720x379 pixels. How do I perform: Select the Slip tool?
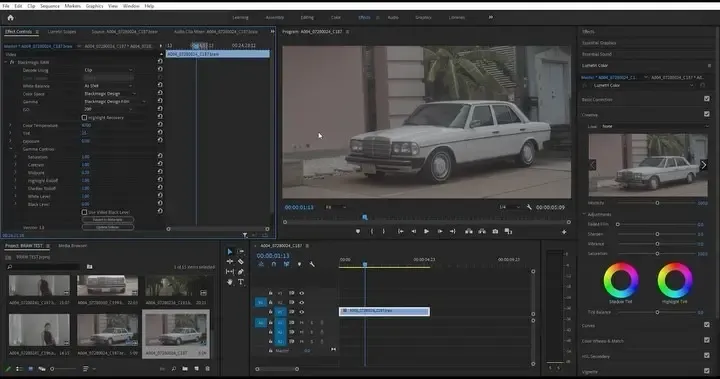(230, 272)
